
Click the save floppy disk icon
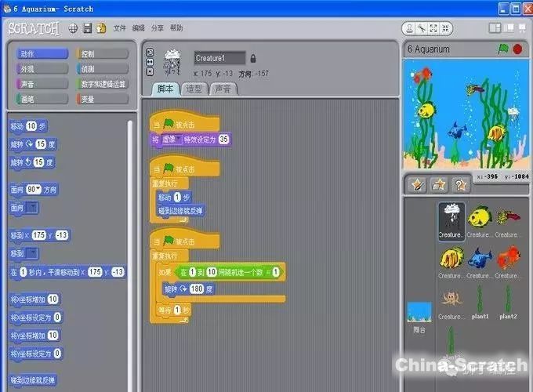click(87, 28)
